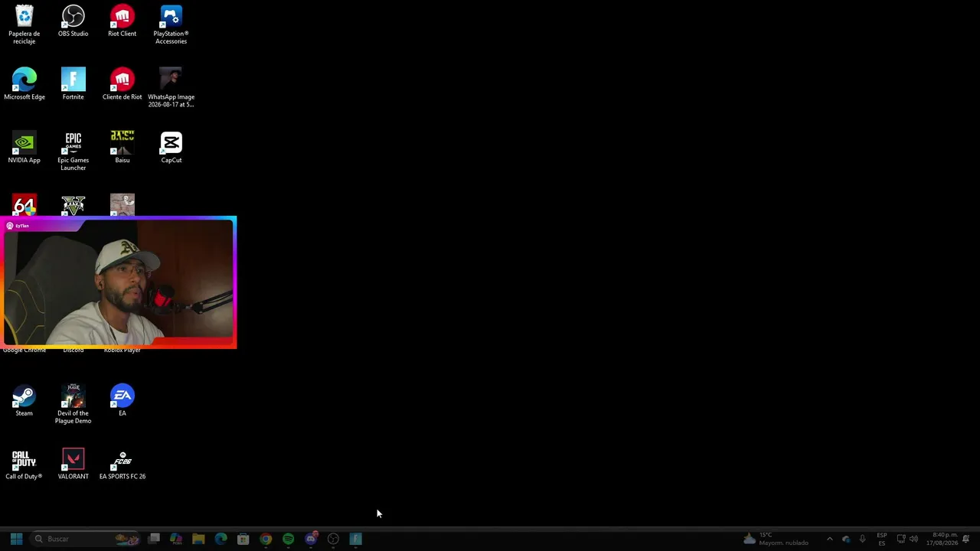Click the microphone tray icon

click(x=863, y=539)
